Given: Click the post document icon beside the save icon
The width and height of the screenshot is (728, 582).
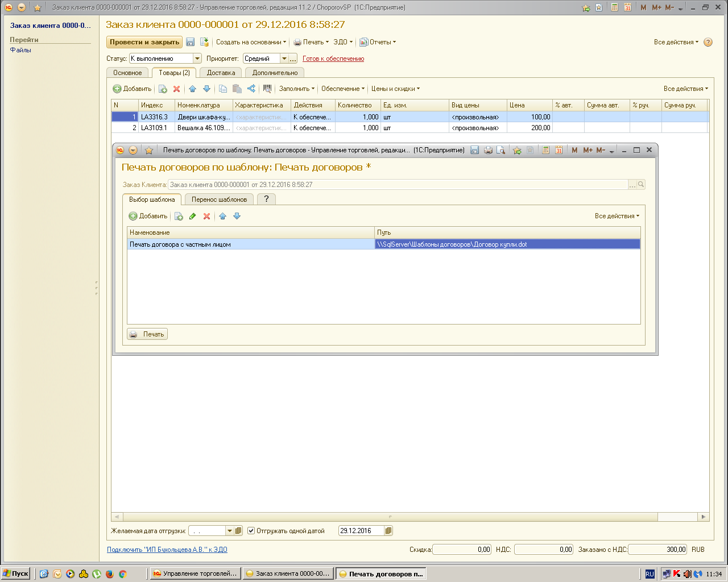Looking at the screenshot, I should (x=204, y=42).
